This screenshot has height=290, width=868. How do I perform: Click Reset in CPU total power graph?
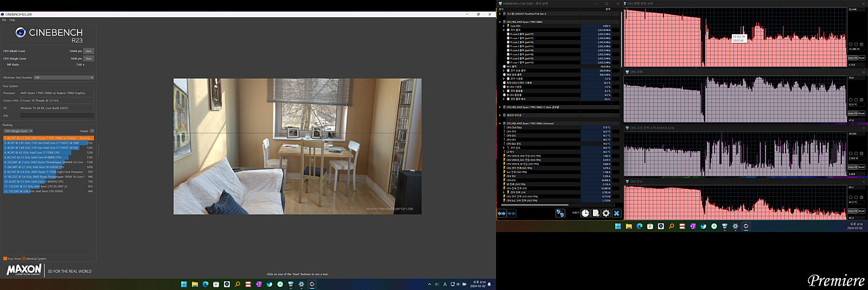coord(861,58)
